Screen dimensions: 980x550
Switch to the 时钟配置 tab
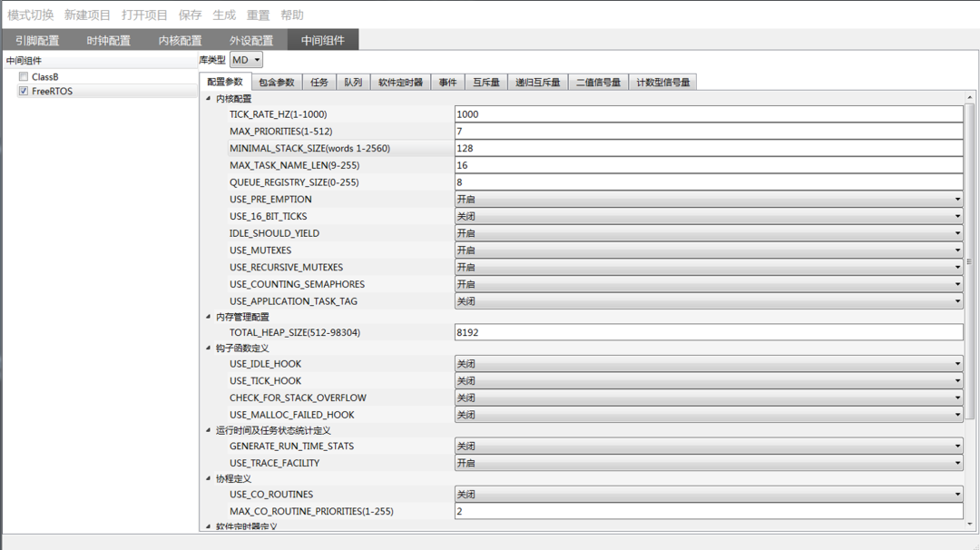(x=109, y=40)
